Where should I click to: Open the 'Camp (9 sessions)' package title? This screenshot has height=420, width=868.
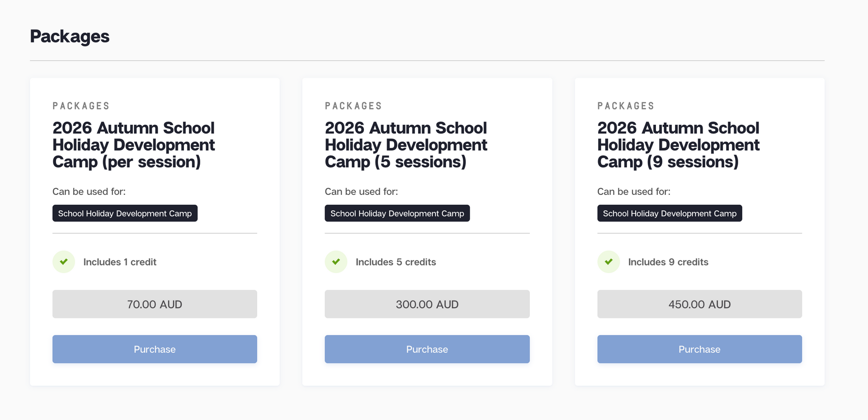[678, 145]
